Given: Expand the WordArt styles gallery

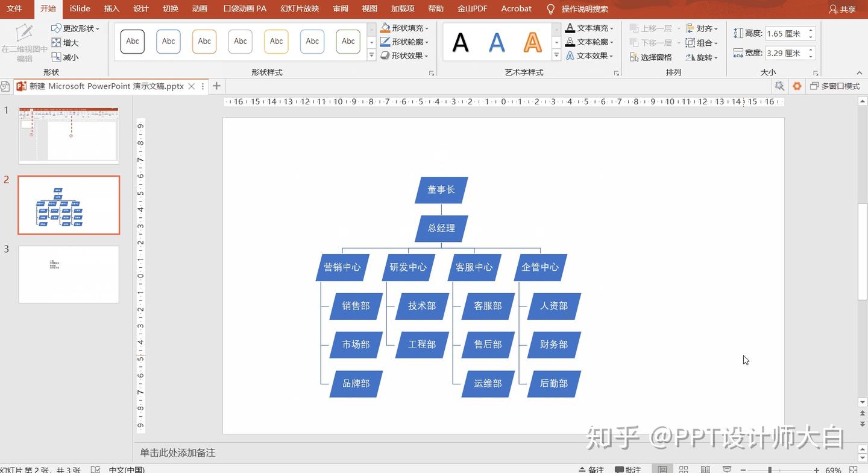Looking at the screenshot, I should (x=556, y=56).
